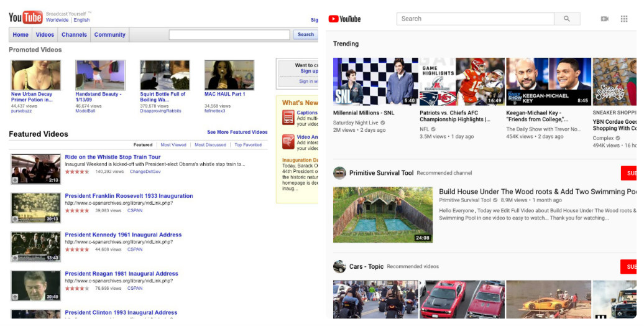The image size is (644, 326).
Task: Click the English language link
Action: 81,20
